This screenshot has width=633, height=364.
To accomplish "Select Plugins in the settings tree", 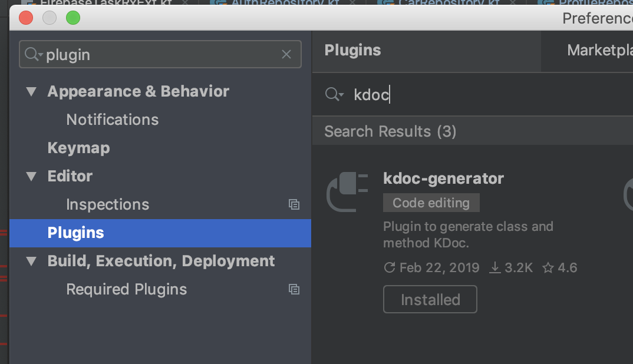I will tap(75, 233).
